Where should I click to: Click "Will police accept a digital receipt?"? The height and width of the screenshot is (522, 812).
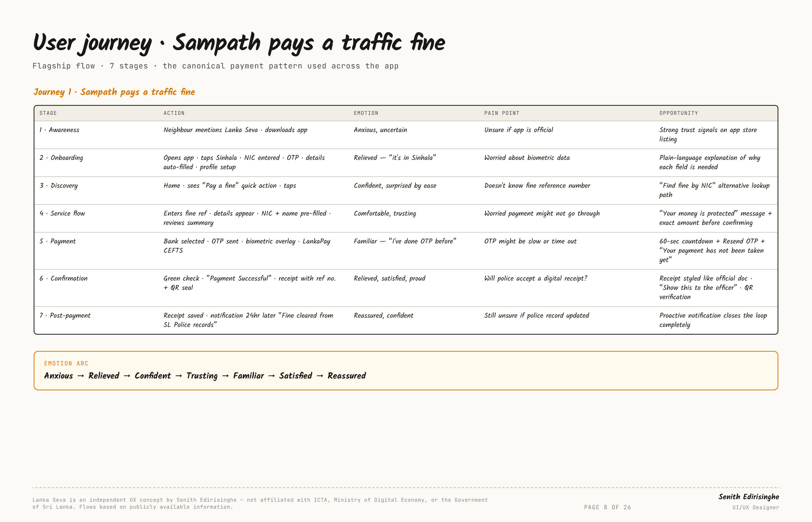click(x=536, y=278)
